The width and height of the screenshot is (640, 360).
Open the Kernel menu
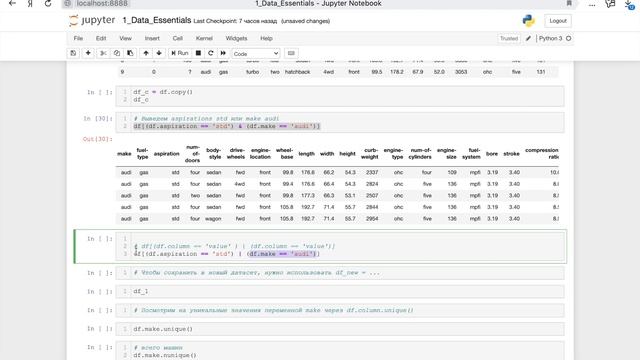204,38
